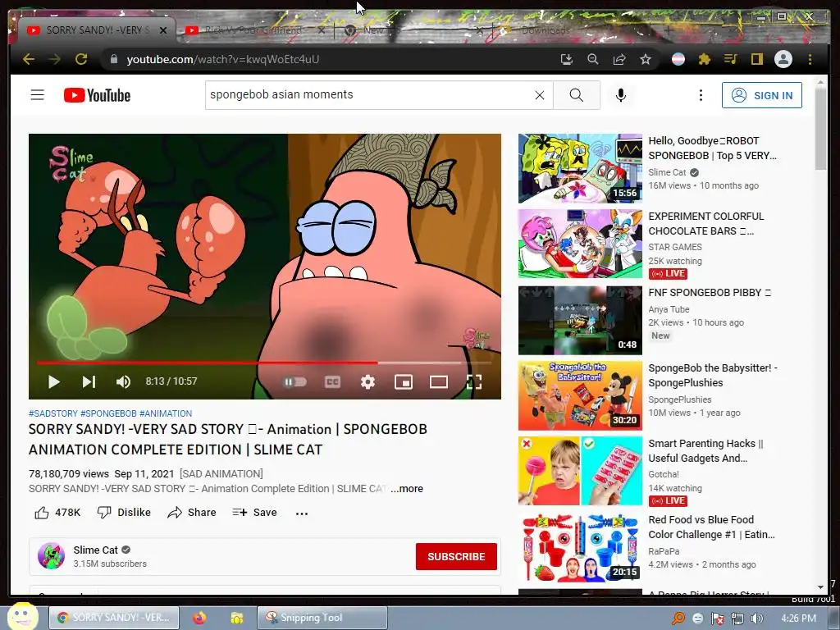This screenshot has height=630, width=840.
Task: Click the 4:26 PM system clock
Action: (798, 619)
